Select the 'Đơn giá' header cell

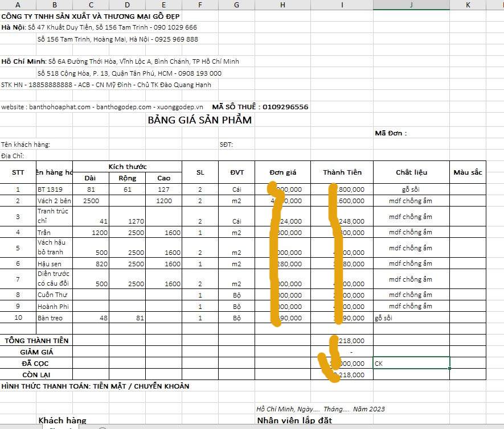282,172
